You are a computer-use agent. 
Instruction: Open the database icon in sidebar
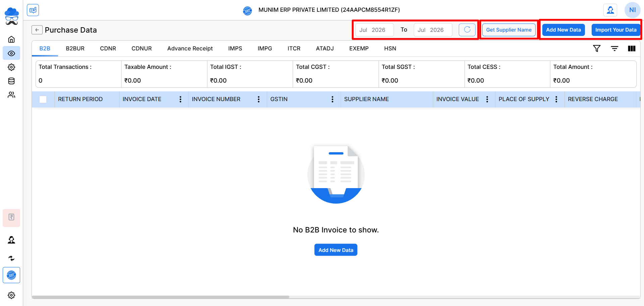(11, 81)
